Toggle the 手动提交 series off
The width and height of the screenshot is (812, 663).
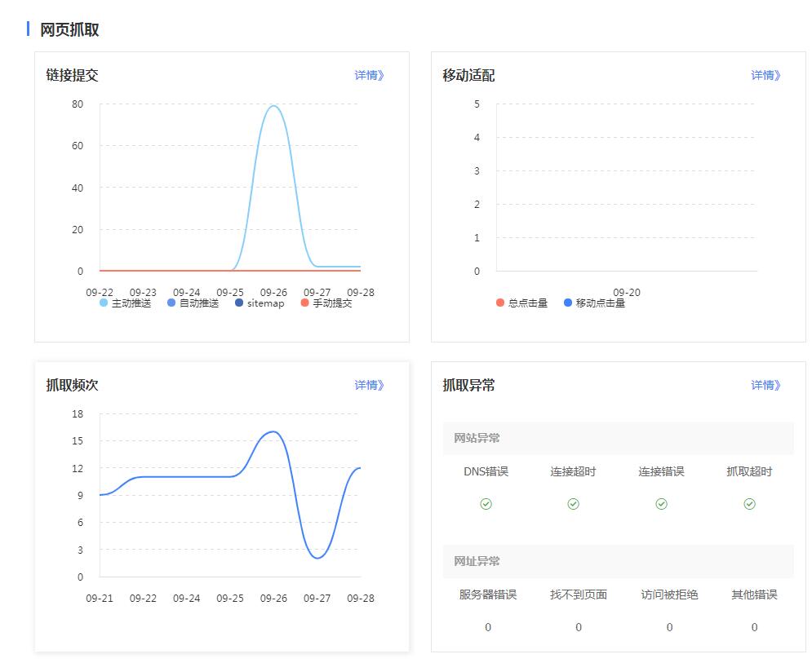point(304,303)
